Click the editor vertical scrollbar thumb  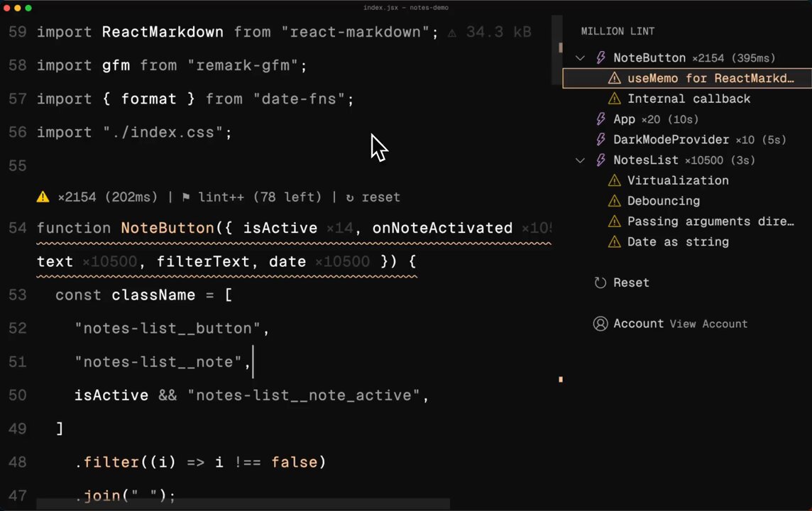(x=560, y=48)
